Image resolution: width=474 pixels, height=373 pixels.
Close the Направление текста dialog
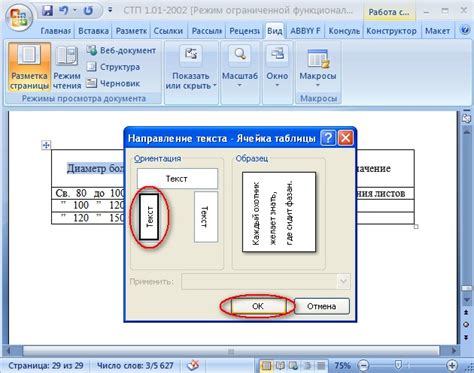pos(346,138)
